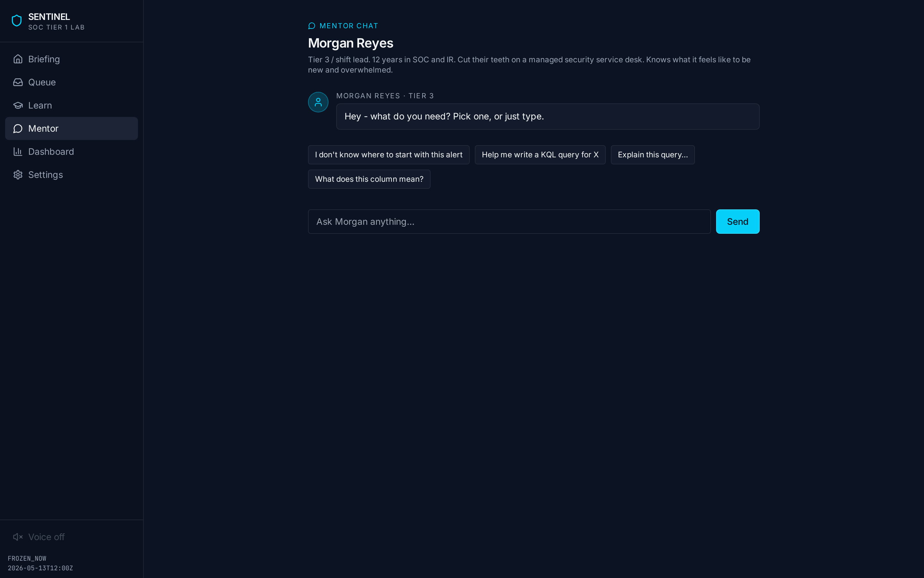Image resolution: width=924 pixels, height=578 pixels.
Task: Click the "Hey - what do you need?" message bubble
Action: coord(548,117)
